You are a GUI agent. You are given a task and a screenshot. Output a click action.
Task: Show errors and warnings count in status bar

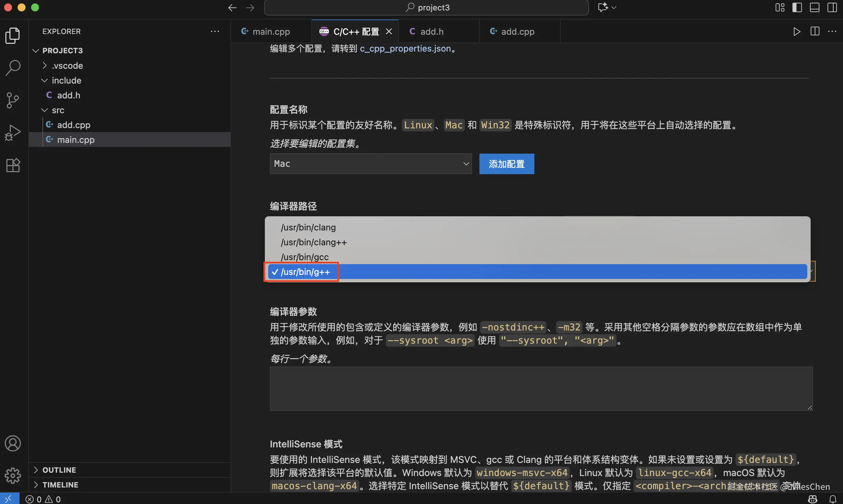(x=43, y=499)
